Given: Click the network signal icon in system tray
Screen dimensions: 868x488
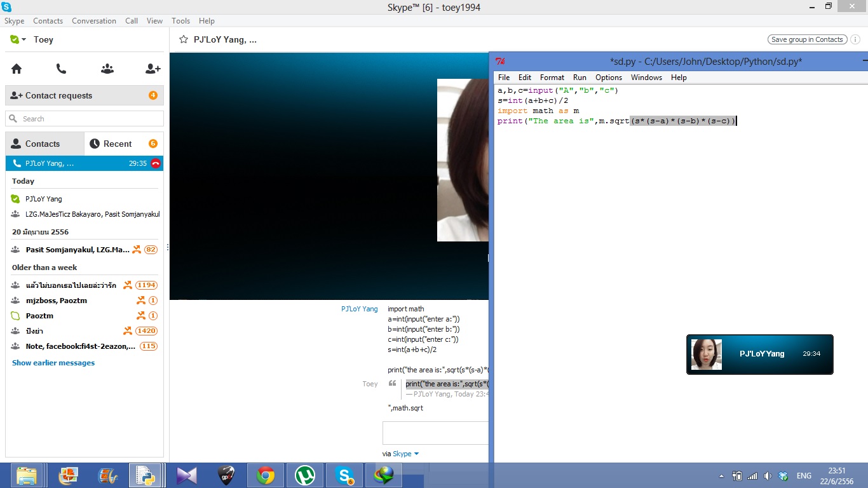Looking at the screenshot, I should click(x=752, y=476).
